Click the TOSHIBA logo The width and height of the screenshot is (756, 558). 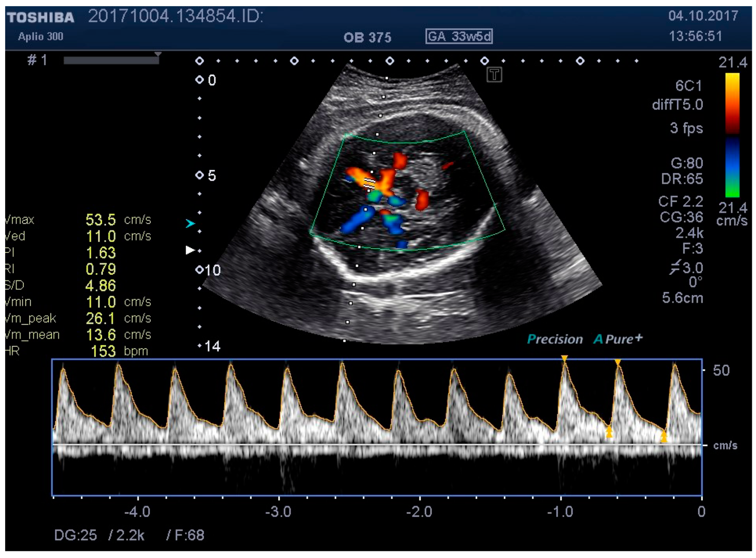[41, 18]
